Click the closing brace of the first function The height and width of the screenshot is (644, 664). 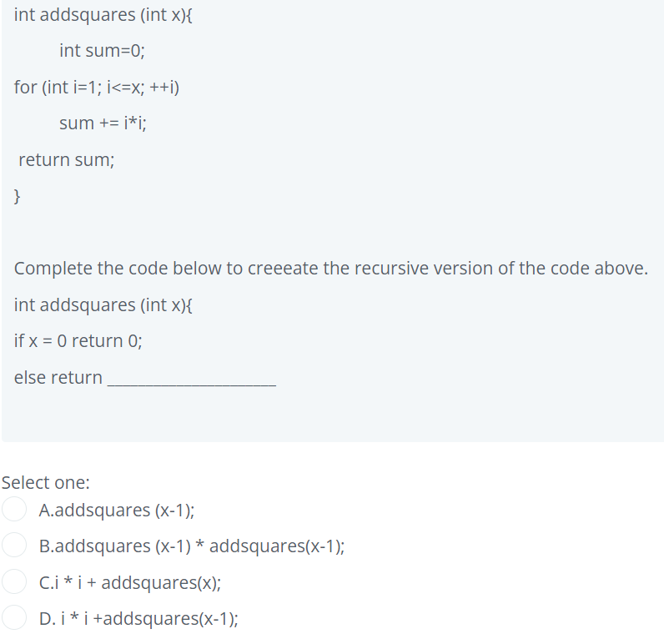[17, 197]
